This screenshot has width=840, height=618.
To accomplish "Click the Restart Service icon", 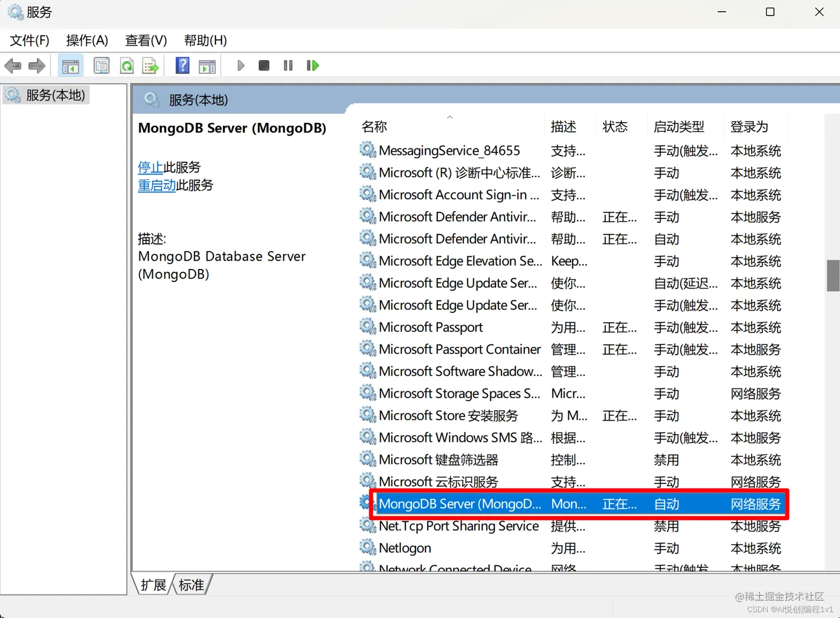I will [313, 66].
